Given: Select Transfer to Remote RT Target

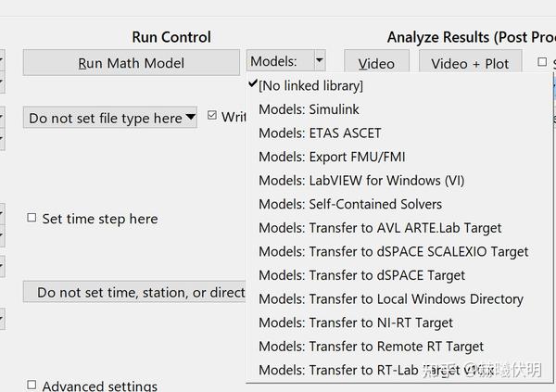Looking at the screenshot, I should (371, 347).
